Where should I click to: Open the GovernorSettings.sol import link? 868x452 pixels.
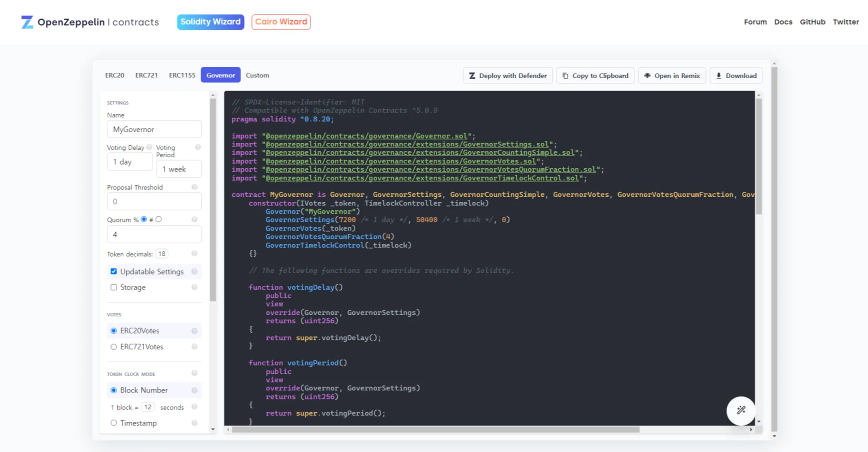point(407,144)
